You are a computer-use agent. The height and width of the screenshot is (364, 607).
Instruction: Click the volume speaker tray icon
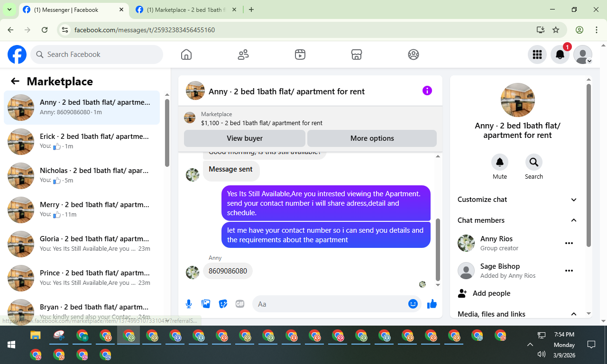[542, 354]
